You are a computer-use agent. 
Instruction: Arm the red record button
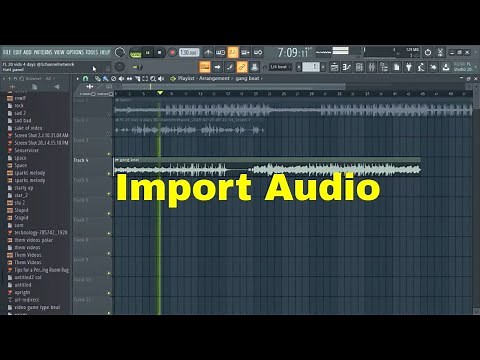click(172, 53)
